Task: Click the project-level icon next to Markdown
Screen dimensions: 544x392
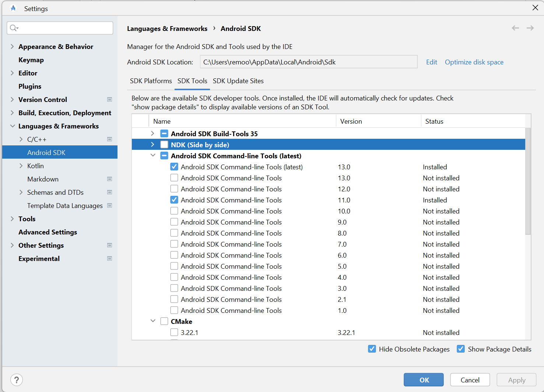Action: point(109,179)
